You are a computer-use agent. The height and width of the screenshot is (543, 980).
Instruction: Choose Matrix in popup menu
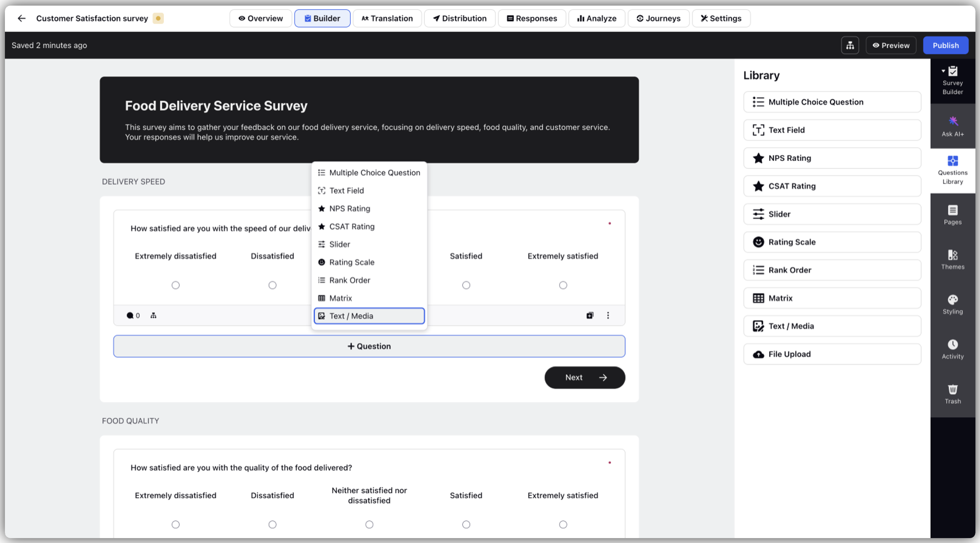(x=369, y=298)
